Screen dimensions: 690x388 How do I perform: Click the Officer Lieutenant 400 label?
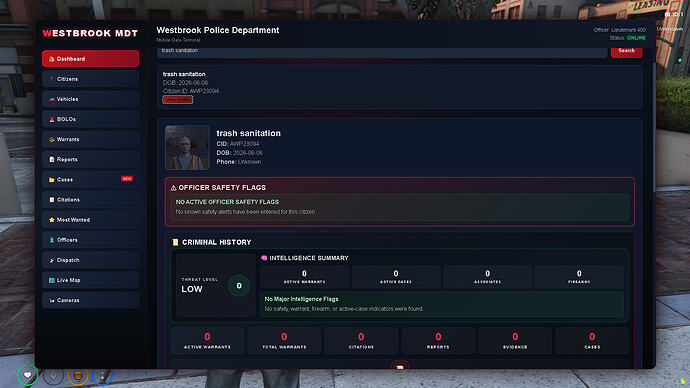click(620, 30)
